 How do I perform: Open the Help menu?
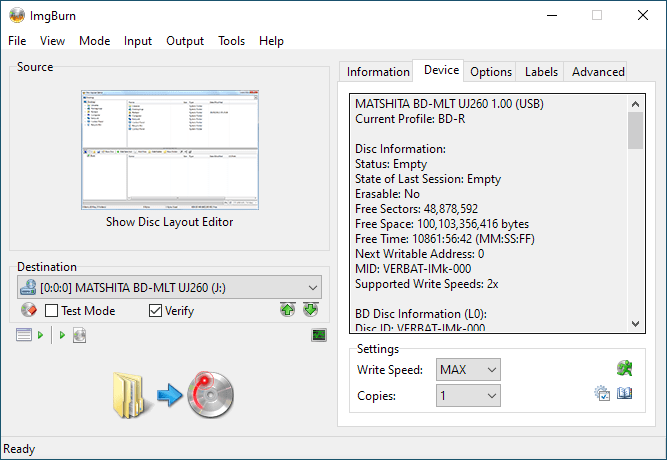[271, 41]
